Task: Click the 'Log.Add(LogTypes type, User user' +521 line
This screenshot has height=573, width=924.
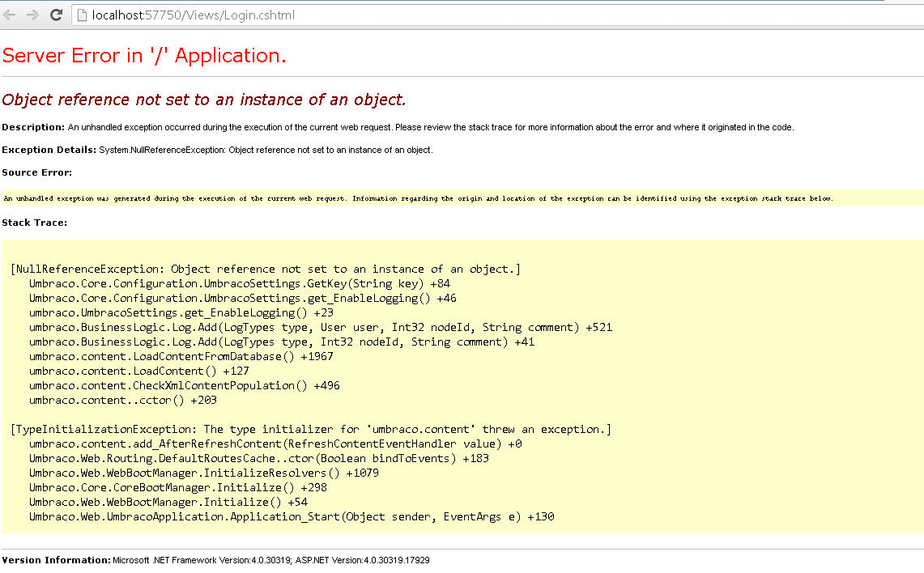Action: [321, 328]
